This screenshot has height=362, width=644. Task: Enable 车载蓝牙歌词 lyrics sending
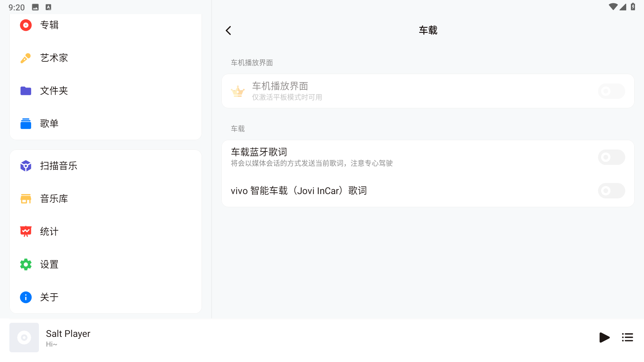[x=611, y=157]
